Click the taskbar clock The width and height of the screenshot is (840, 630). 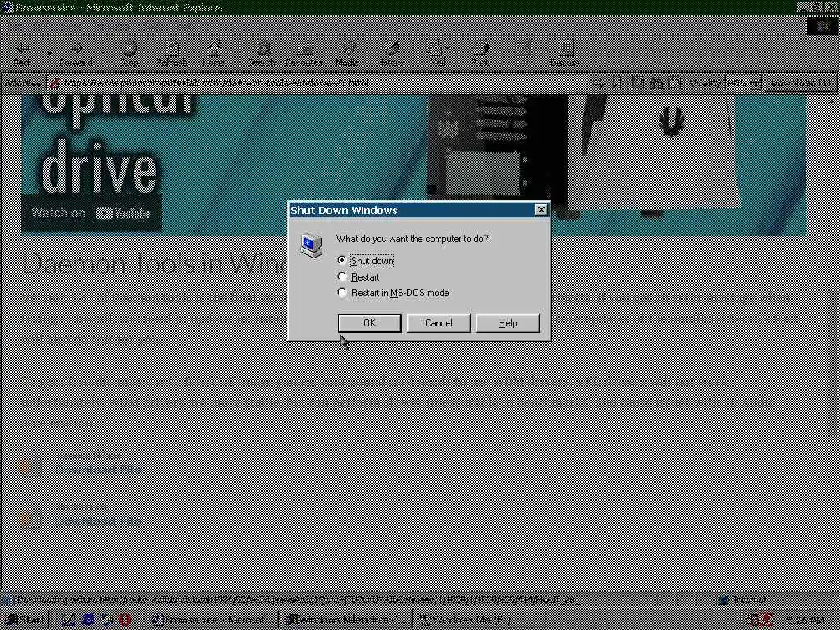(x=807, y=620)
